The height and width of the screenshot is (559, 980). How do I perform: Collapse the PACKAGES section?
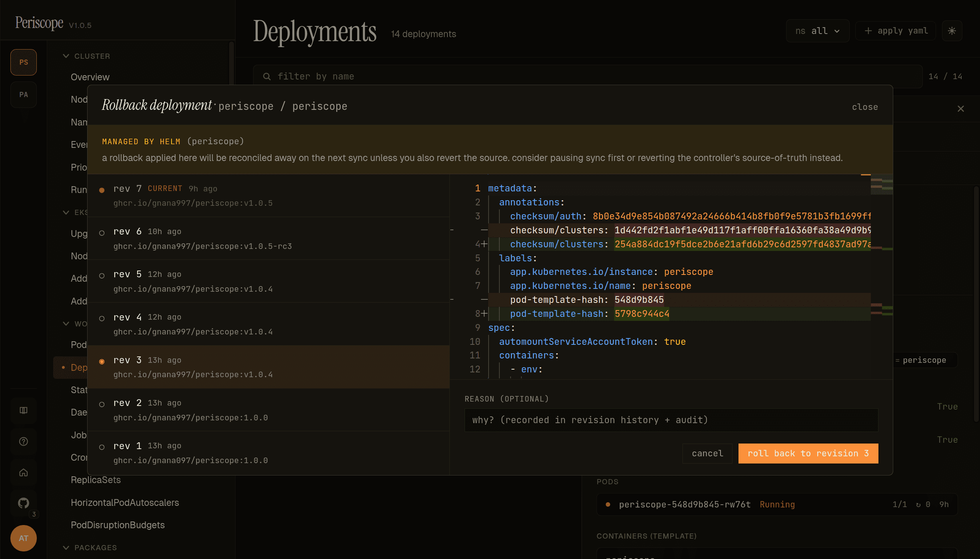click(90, 547)
